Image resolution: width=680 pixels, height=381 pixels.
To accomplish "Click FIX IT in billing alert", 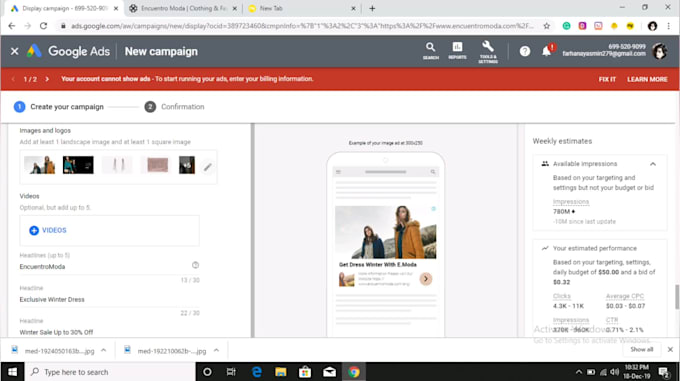I will pyautogui.click(x=607, y=79).
